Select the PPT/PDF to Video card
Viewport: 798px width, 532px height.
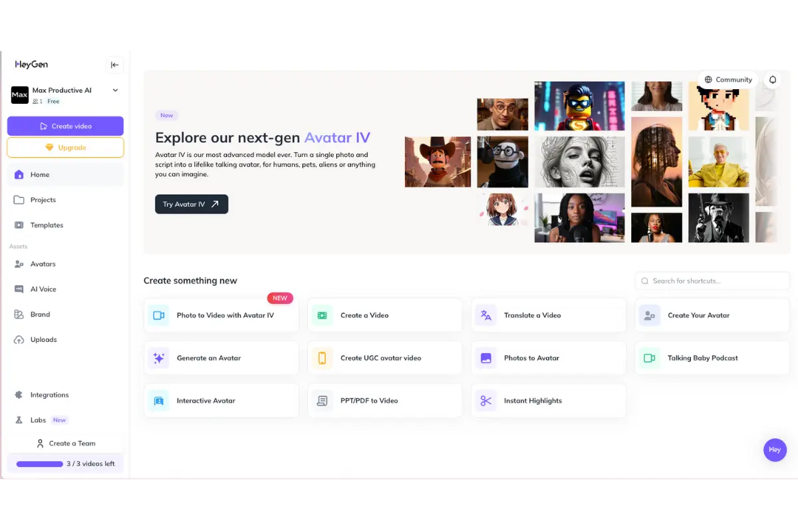(385, 400)
